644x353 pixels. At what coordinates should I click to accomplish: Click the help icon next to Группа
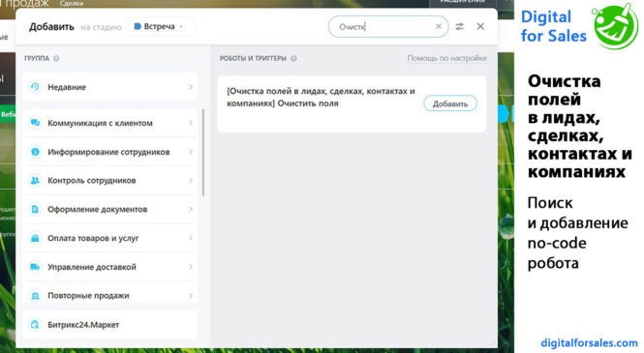coord(56,58)
